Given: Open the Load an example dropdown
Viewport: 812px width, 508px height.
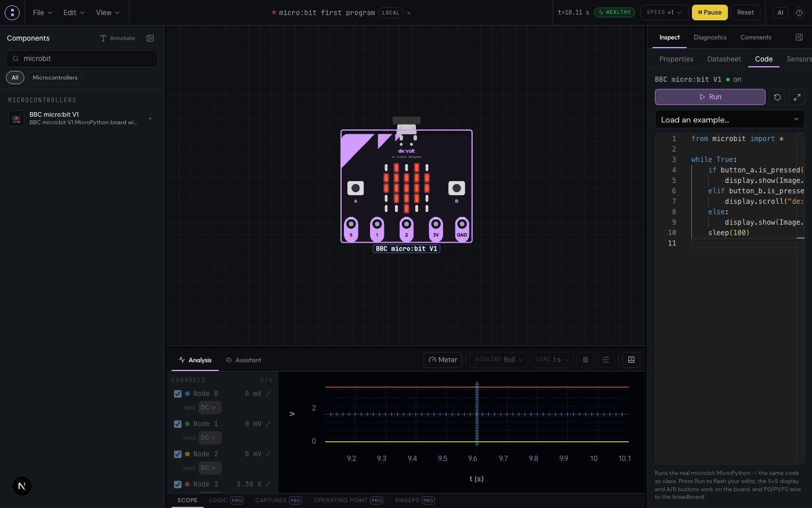Looking at the screenshot, I should pos(730,120).
